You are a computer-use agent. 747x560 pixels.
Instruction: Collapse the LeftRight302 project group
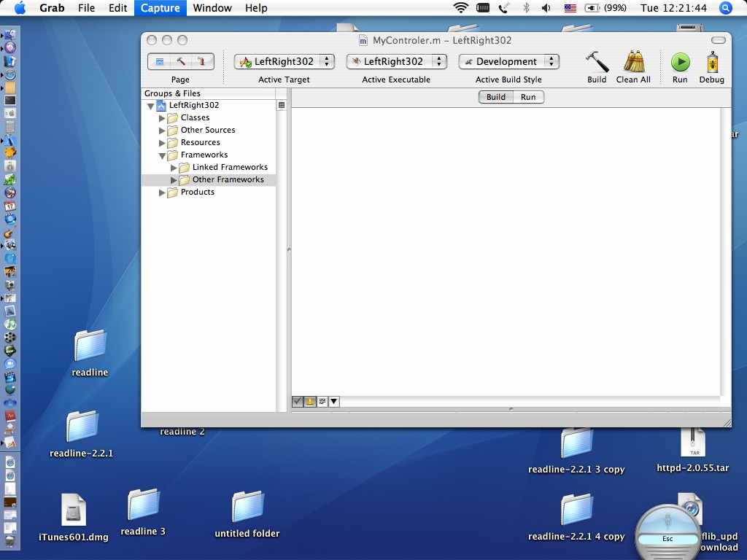(150, 106)
